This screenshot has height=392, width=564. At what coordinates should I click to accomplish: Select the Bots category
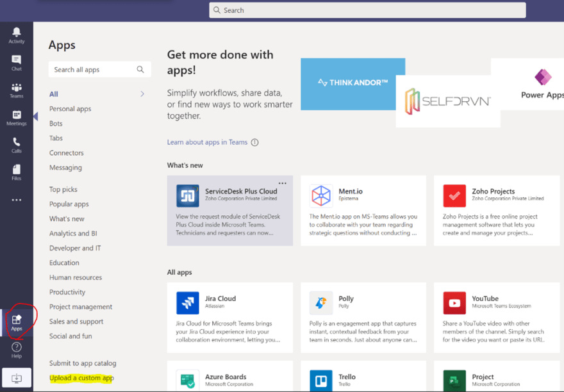click(56, 124)
